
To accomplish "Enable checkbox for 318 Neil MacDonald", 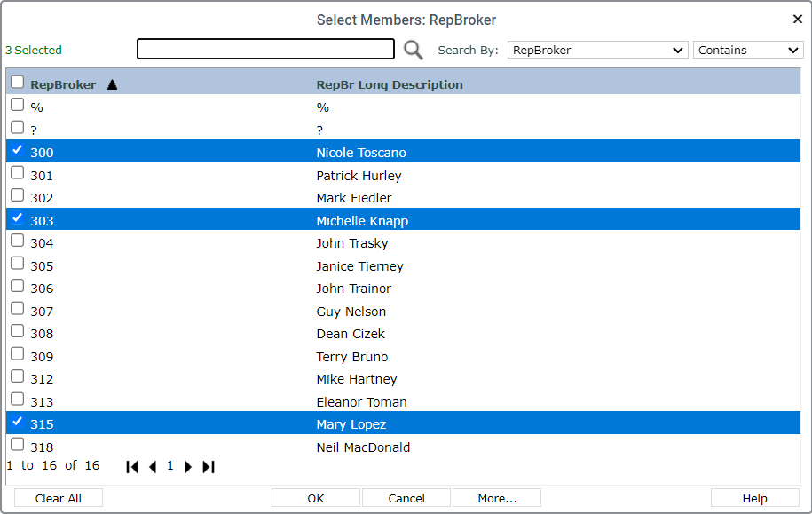I will pyautogui.click(x=18, y=444).
